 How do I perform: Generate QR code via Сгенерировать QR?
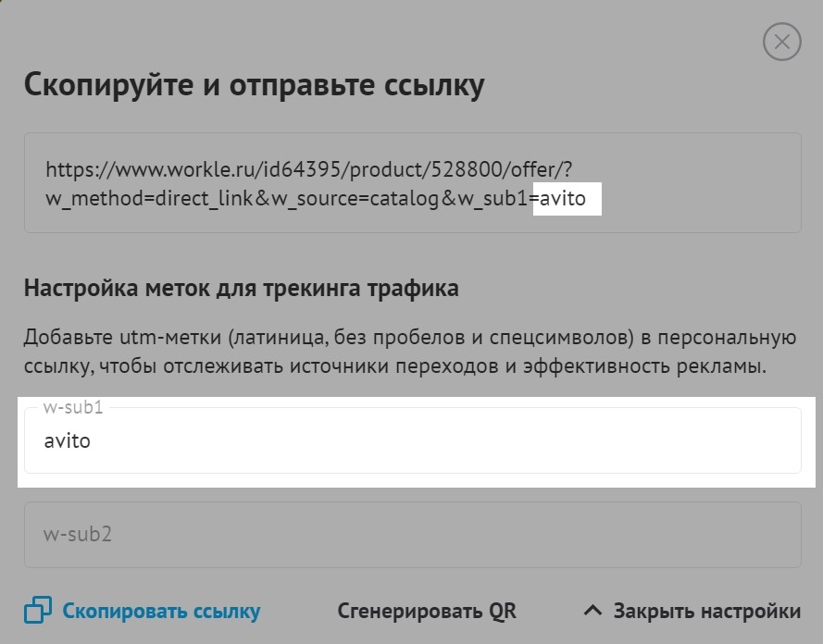pos(427,611)
